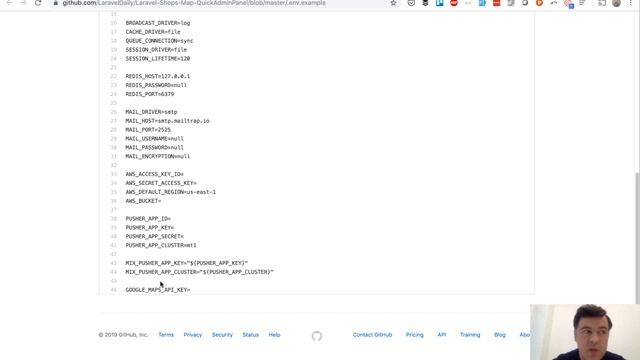This screenshot has height=360, width=640.
Task: Open the Chrome profile avatar
Action: point(616,3)
